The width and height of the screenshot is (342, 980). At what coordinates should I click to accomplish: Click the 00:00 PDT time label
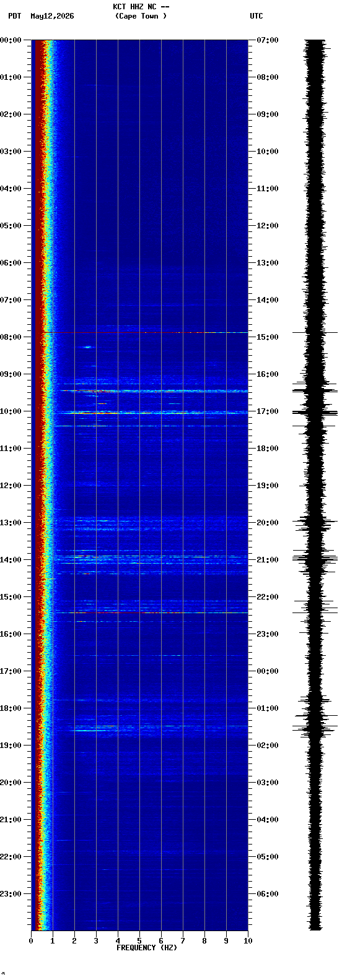[x=11, y=40]
